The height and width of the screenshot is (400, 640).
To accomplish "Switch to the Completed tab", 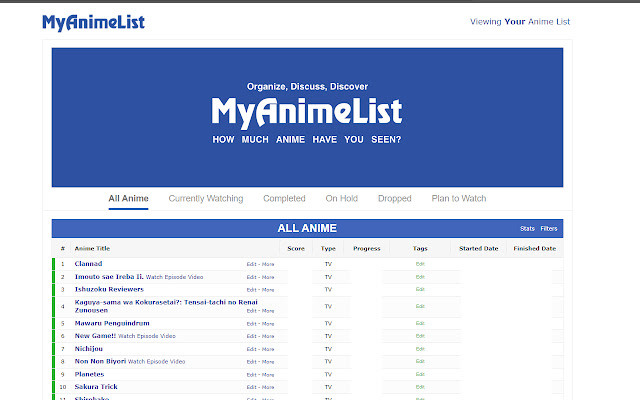I will (284, 199).
